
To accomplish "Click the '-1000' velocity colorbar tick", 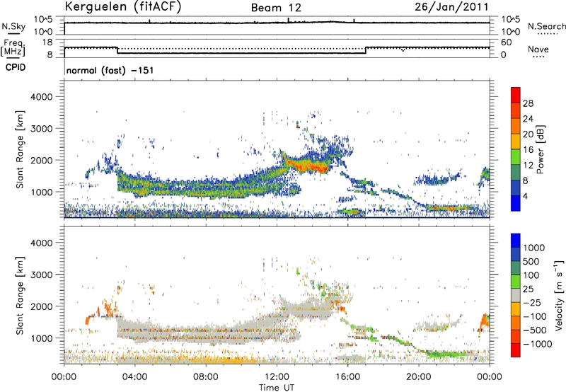I will pyautogui.click(x=537, y=344).
